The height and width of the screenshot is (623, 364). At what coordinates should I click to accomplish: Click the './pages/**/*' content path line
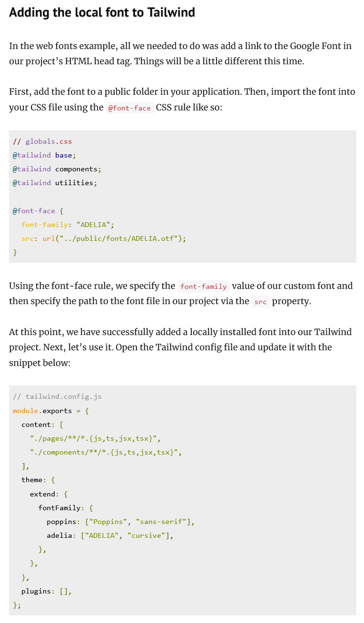[98, 438]
